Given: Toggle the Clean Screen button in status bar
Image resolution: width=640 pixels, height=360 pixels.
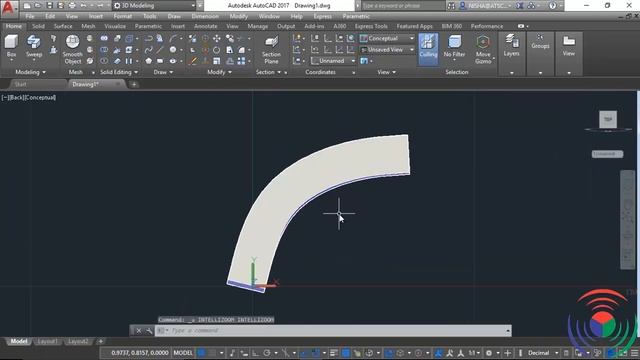Looking at the screenshot, I should coord(623,353).
